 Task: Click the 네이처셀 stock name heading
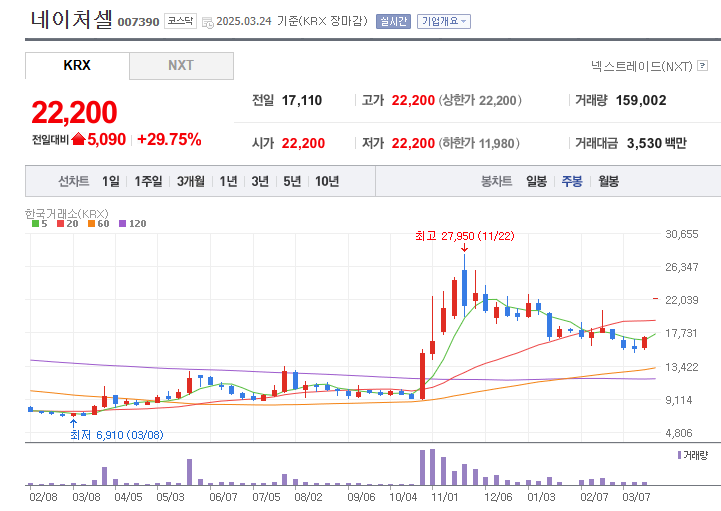[x=71, y=20]
